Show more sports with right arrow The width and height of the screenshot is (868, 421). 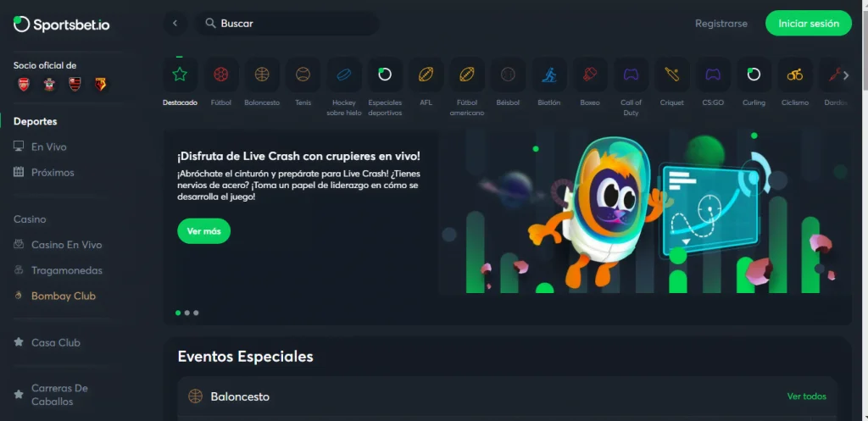pyautogui.click(x=846, y=75)
